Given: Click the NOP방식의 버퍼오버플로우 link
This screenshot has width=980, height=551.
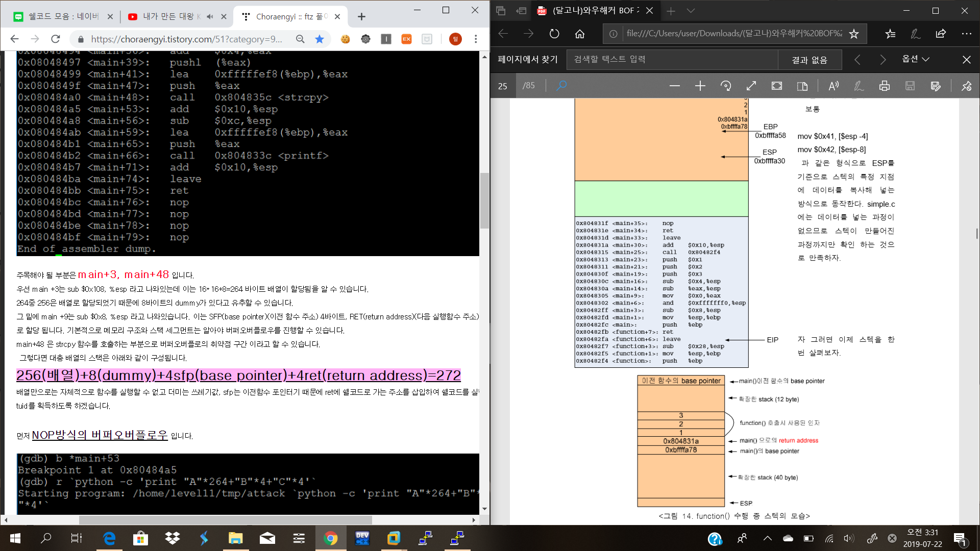Looking at the screenshot, I should point(100,435).
